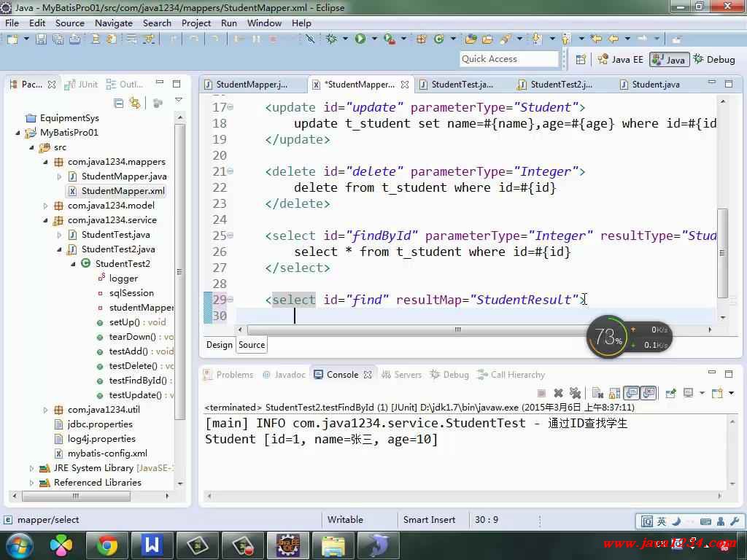Open the Debug perspective
747x560 pixels.
pos(714,60)
